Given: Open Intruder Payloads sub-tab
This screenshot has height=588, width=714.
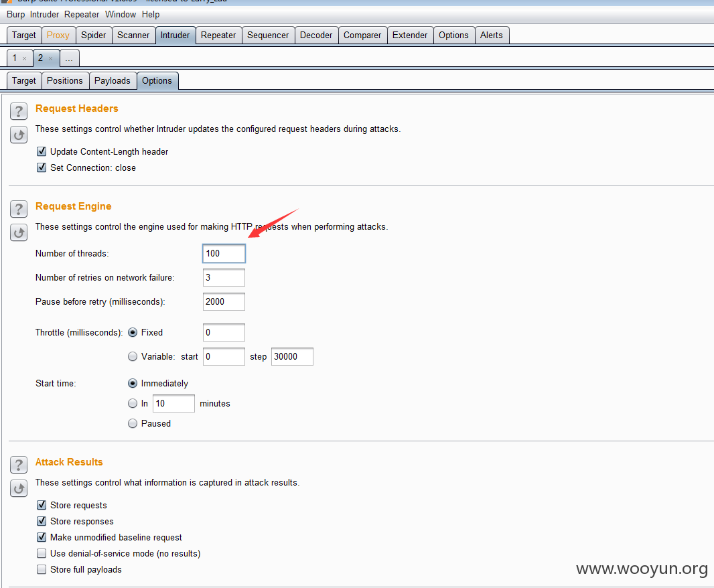Looking at the screenshot, I should 112,80.
